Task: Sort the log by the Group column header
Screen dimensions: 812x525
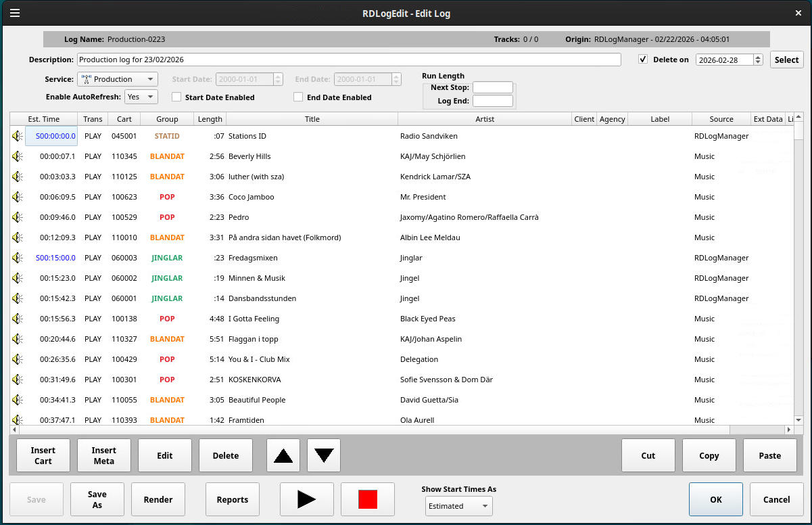Action: pos(167,119)
